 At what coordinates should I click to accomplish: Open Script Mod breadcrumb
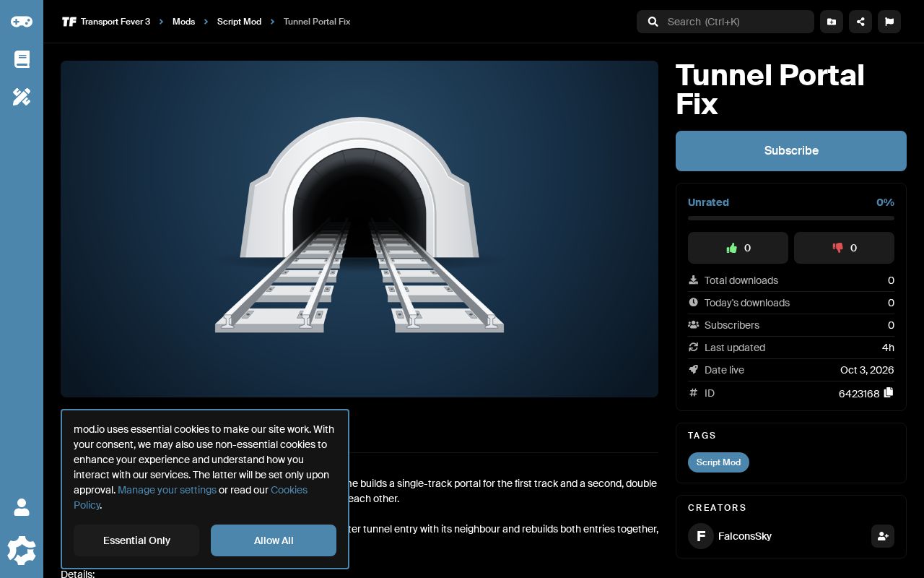[239, 22]
